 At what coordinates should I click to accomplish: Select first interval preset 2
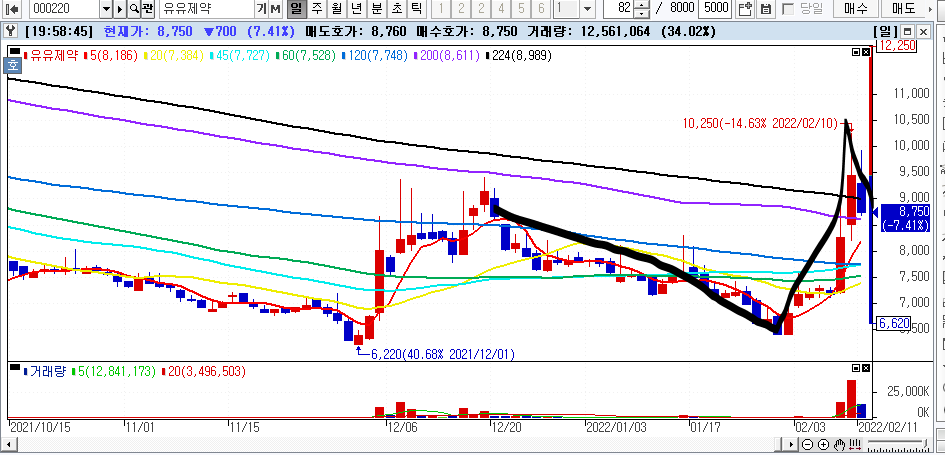click(x=461, y=8)
